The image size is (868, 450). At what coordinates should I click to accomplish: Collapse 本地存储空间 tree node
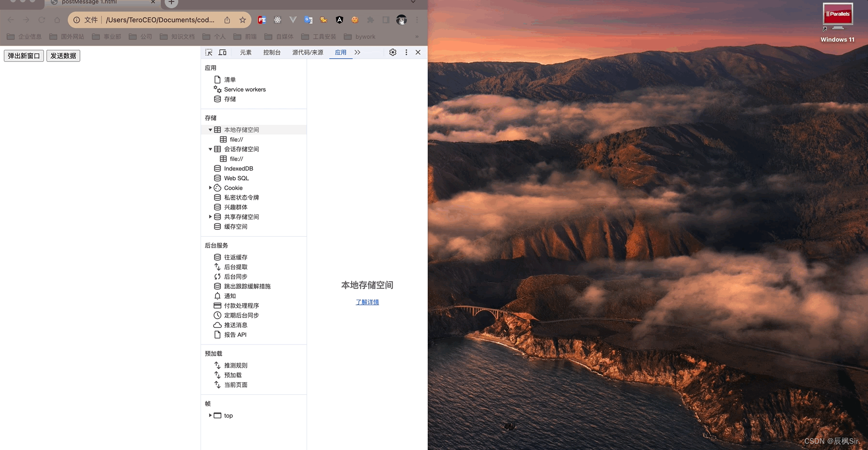[210, 130]
